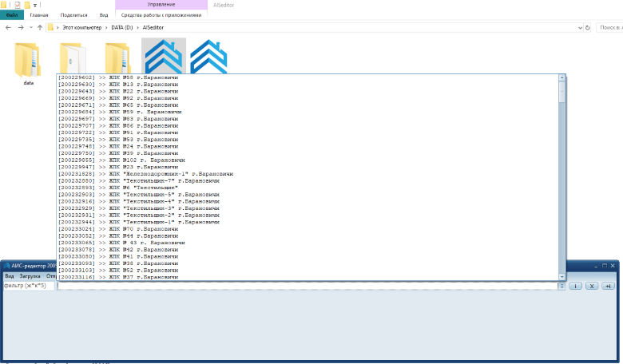Click the last small button right of filter
This screenshot has width=623, height=364.
coord(608,286)
